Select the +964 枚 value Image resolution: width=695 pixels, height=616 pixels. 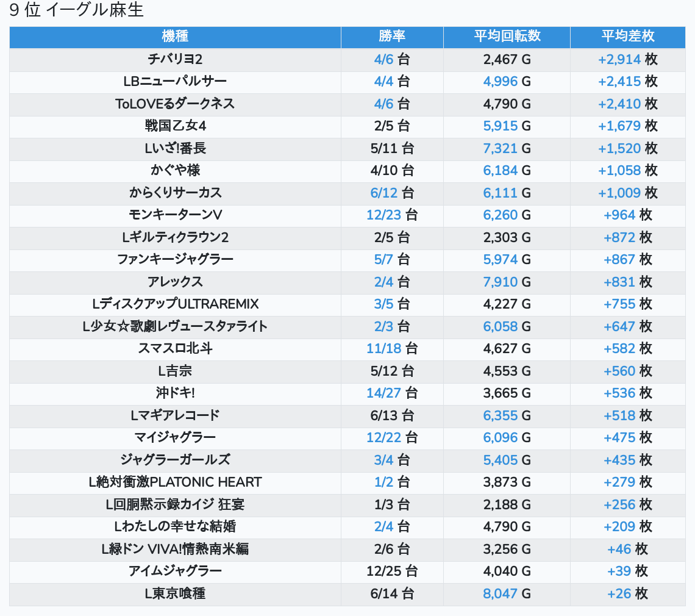(x=627, y=215)
